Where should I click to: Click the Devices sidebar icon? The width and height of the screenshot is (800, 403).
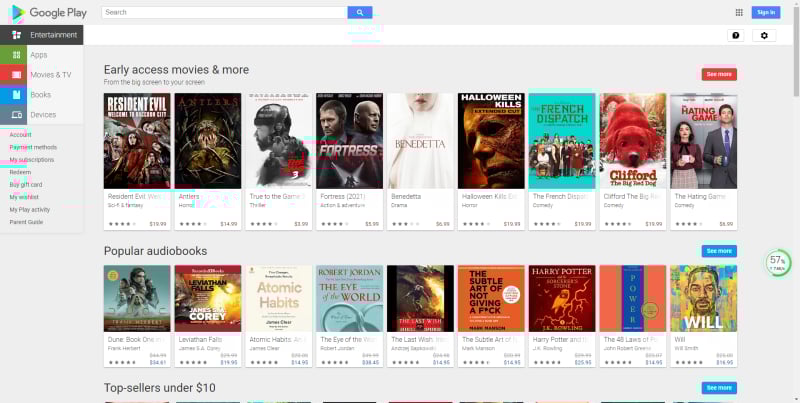point(12,114)
